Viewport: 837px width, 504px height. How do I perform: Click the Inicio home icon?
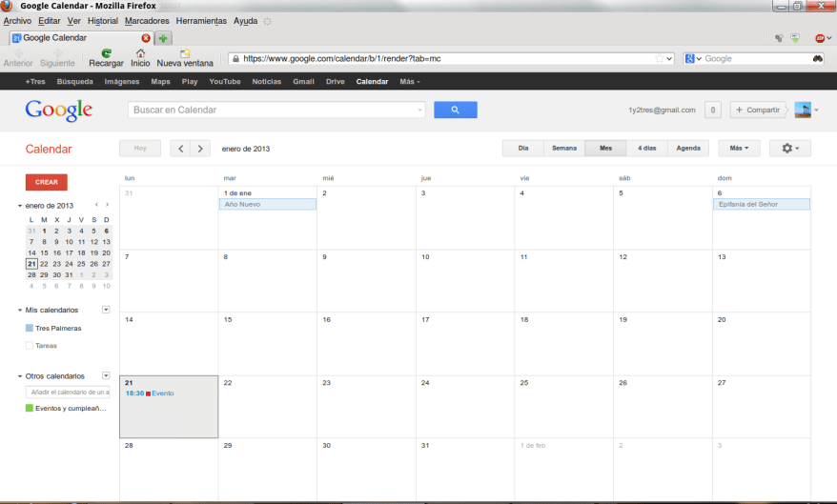140,53
